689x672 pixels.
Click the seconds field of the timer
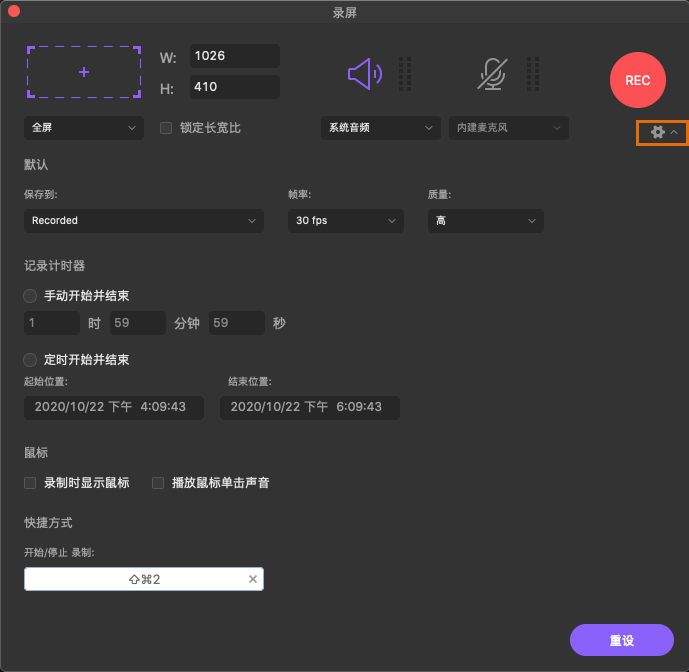coord(236,323)
